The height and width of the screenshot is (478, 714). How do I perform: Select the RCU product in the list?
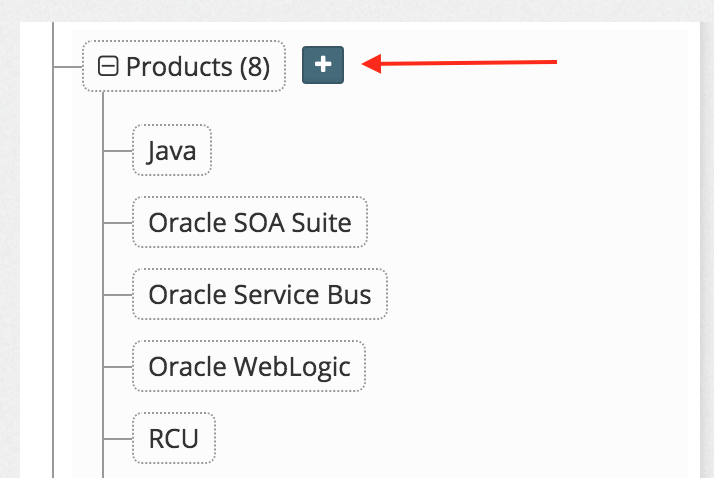(x=173, y=439)
